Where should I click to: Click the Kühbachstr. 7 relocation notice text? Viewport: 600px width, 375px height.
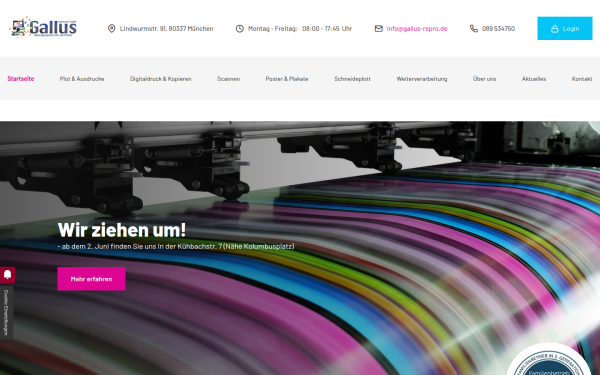click(176, 246)
